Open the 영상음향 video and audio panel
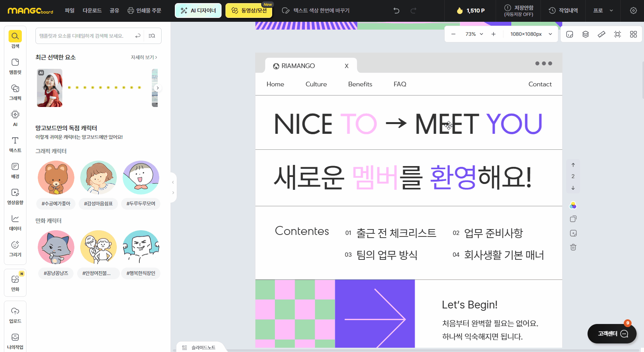Viewport: 644px width, 352px height. pos(15,196)
